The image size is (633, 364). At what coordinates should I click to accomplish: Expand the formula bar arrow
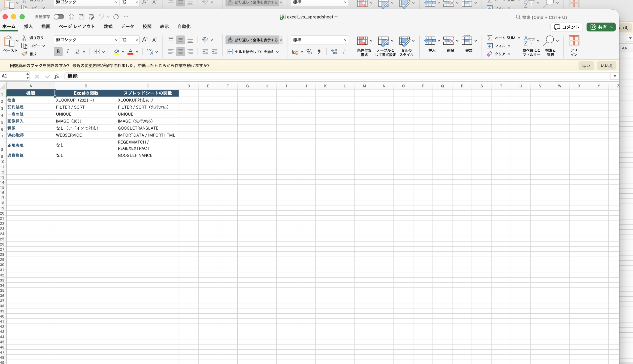615,76
